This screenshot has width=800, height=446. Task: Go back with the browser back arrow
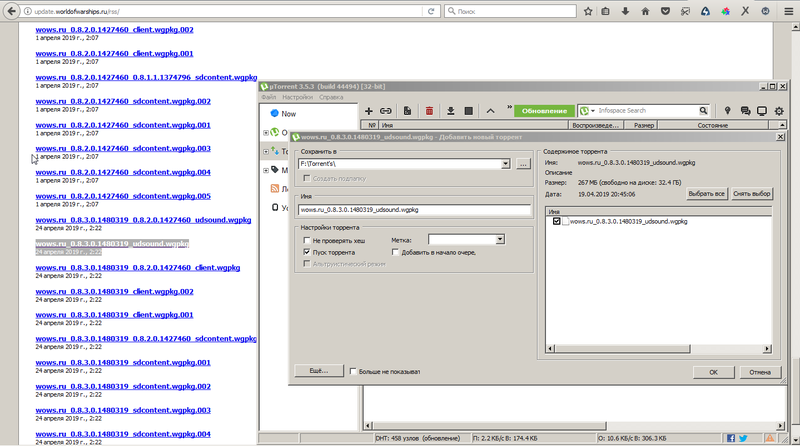pyautogui.click(x=11, y=11)
